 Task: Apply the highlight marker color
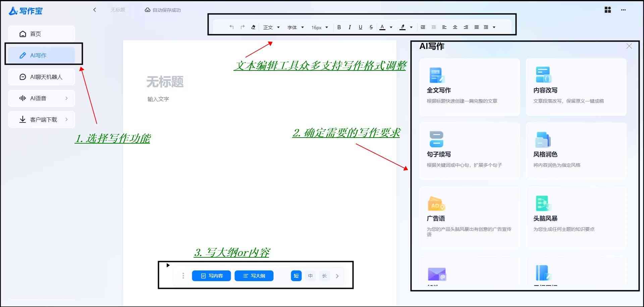[402, 27]
